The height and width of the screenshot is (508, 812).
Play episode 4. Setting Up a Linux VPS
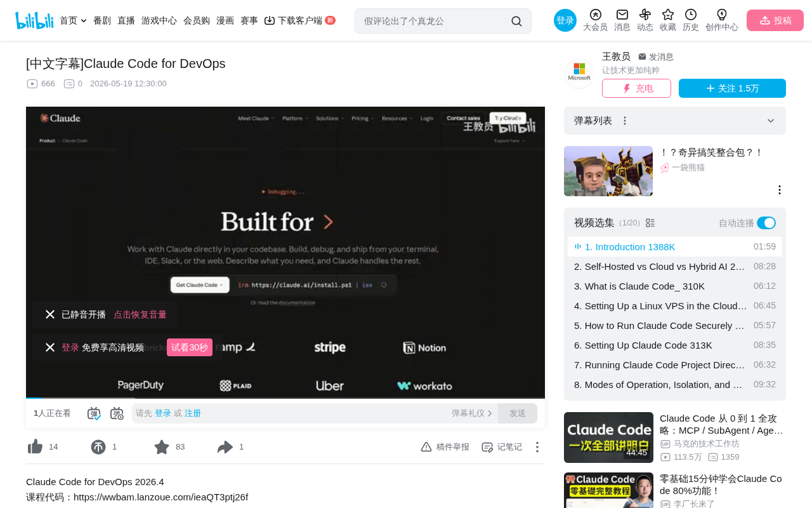click(675, 305)
